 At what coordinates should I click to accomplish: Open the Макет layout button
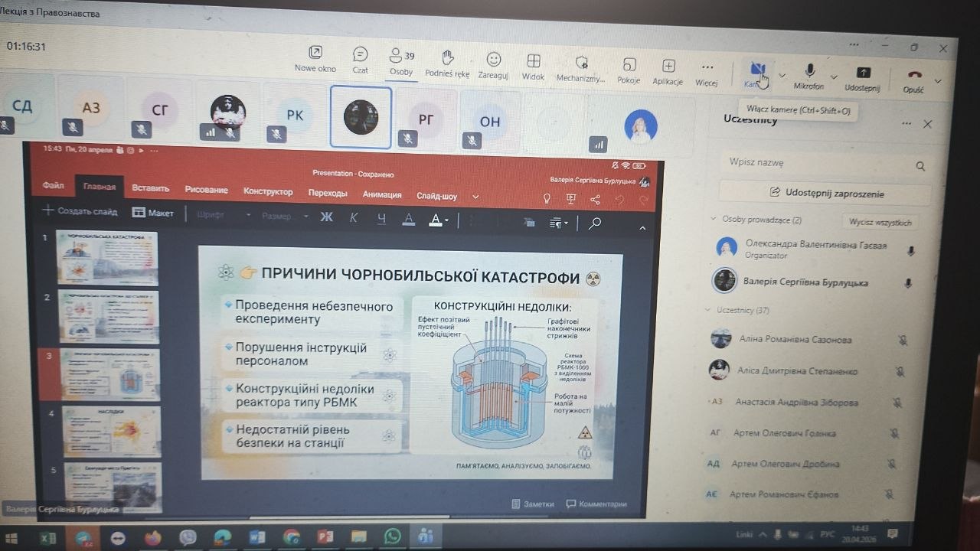tap(153, 213)
